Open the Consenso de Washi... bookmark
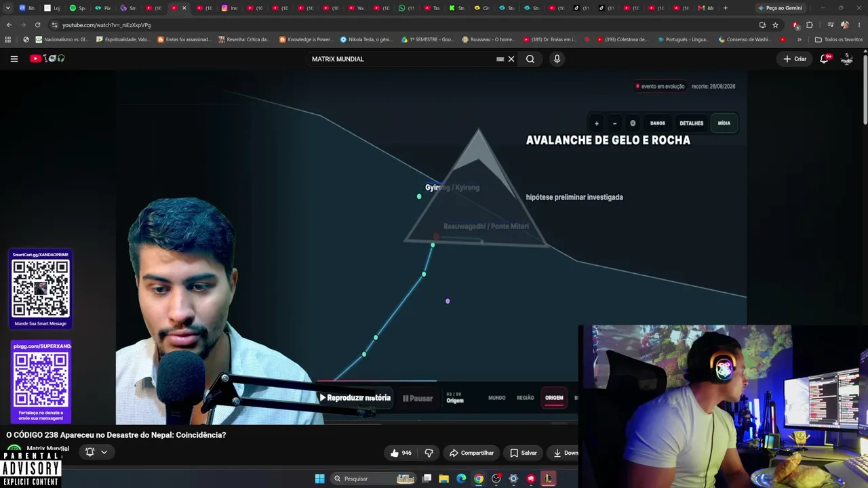 (x=745, y=39)
